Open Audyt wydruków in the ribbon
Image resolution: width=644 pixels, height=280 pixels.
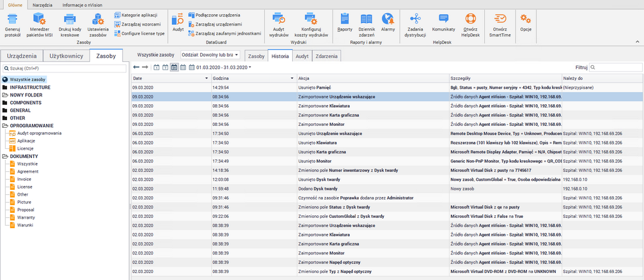(277, 19)
